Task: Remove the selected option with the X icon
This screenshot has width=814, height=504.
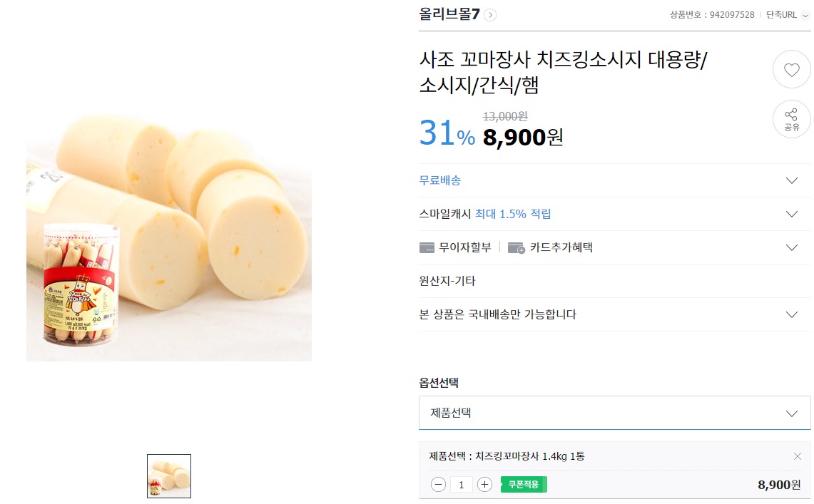Action: (x=798, y=456)
